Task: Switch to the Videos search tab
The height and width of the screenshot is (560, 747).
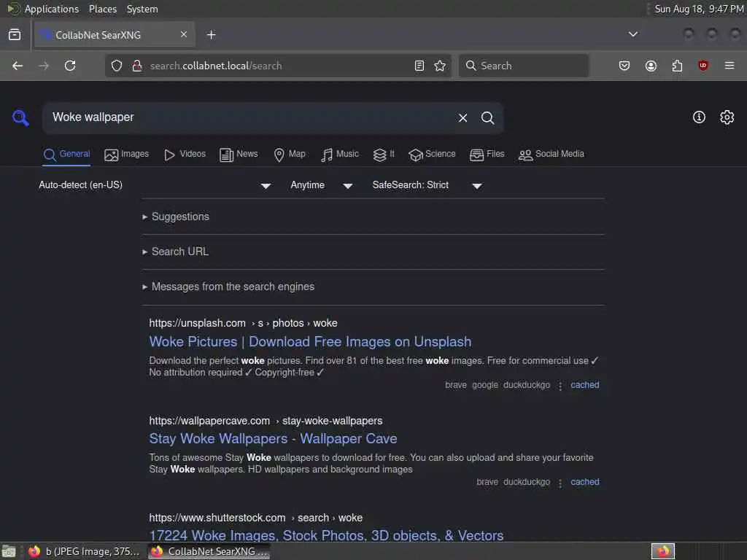Action: click(185, 155)
